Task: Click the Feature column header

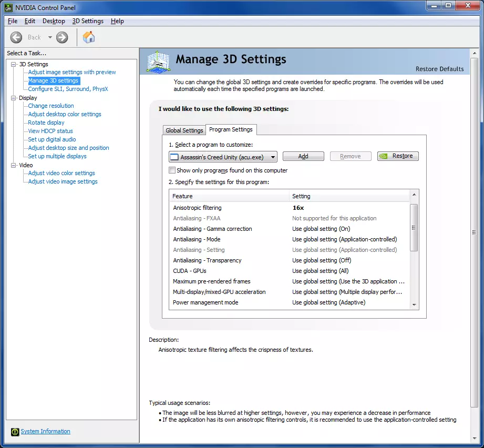Action: click(x=229, y=196)
